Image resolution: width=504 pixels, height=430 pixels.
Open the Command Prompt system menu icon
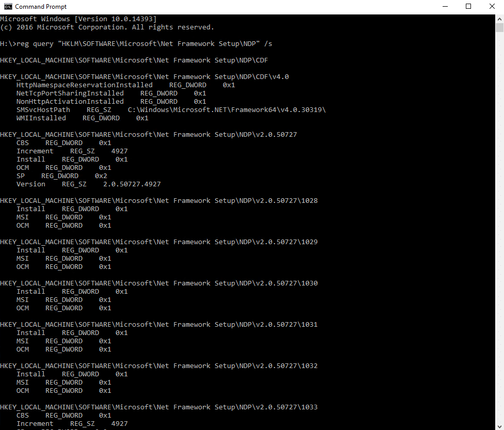(x=7, y=6)
